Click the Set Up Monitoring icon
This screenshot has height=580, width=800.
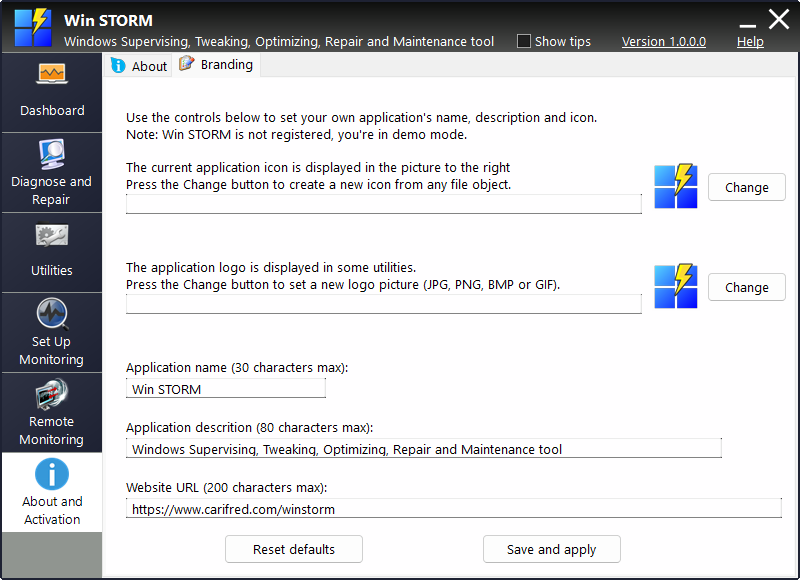coord(51,314)
